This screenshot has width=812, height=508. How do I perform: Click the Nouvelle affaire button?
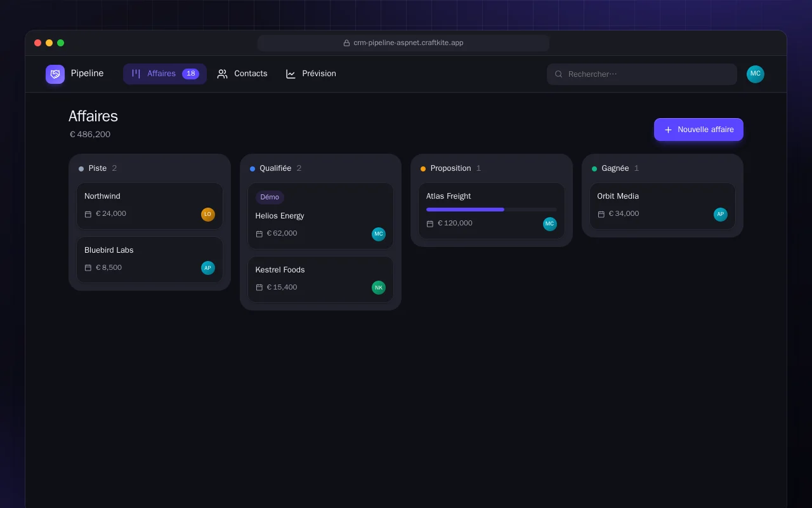698,130
